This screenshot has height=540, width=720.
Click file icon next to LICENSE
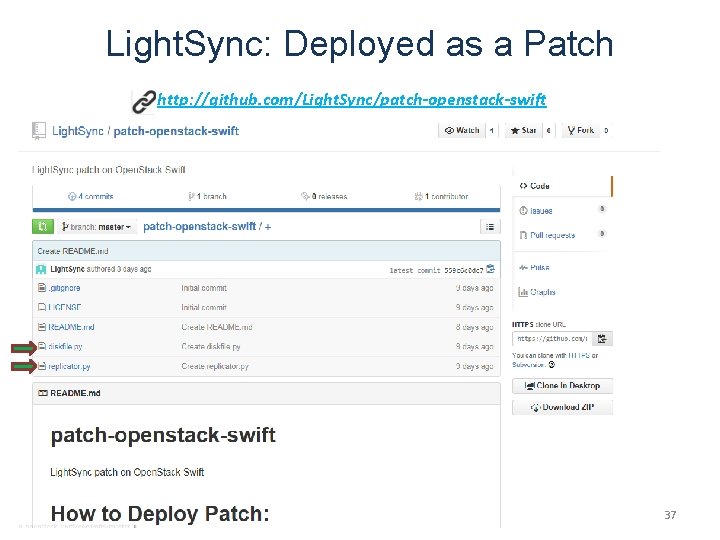point(42,307)
